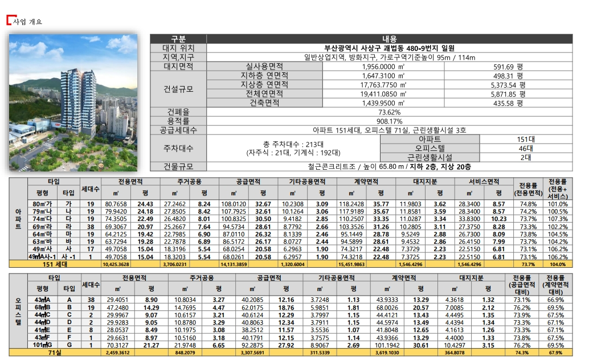Select the floor area ratio '908.17%'

coord(390,121)
